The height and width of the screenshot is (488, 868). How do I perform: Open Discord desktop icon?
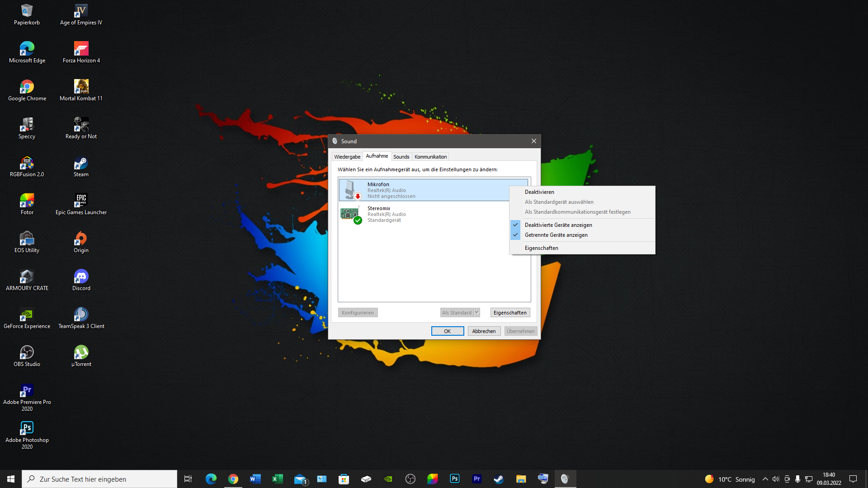(x=81, y=277)
